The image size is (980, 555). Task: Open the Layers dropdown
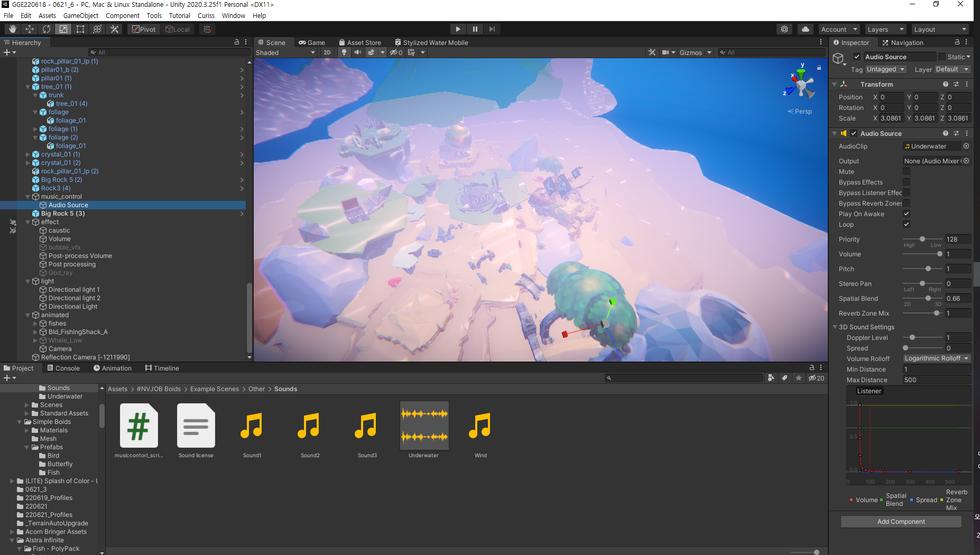click(x=886, y=29)
